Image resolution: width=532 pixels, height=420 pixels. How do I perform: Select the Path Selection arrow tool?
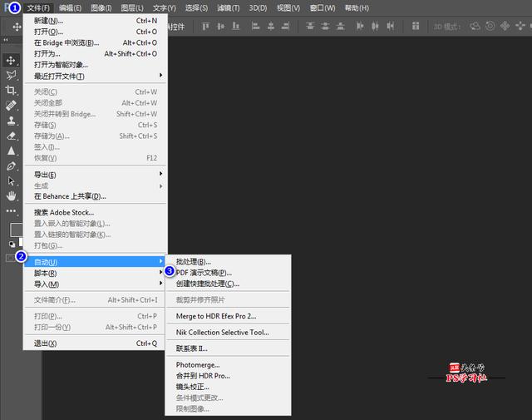coord(11,181)
